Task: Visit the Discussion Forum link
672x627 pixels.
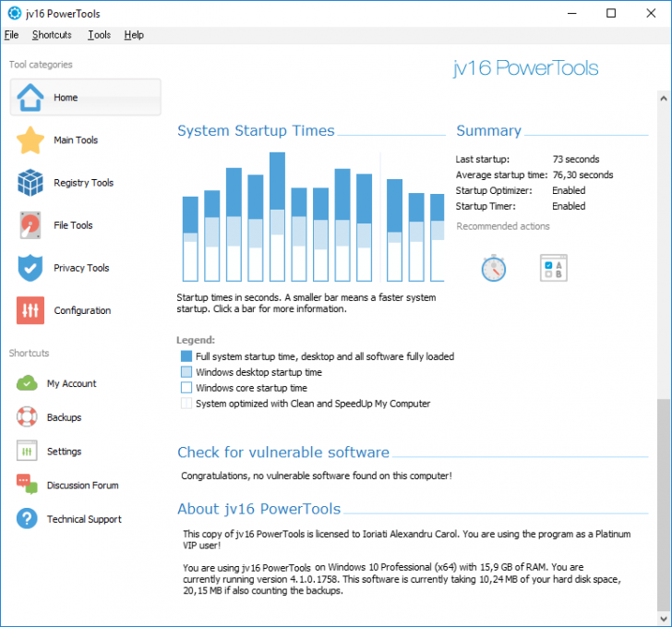Action: (83, 485)
